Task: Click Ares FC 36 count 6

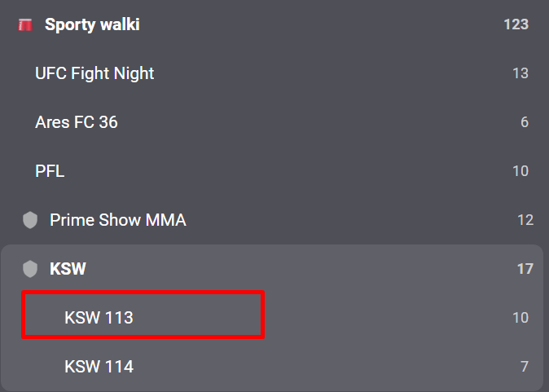Action: coord(525,122)
